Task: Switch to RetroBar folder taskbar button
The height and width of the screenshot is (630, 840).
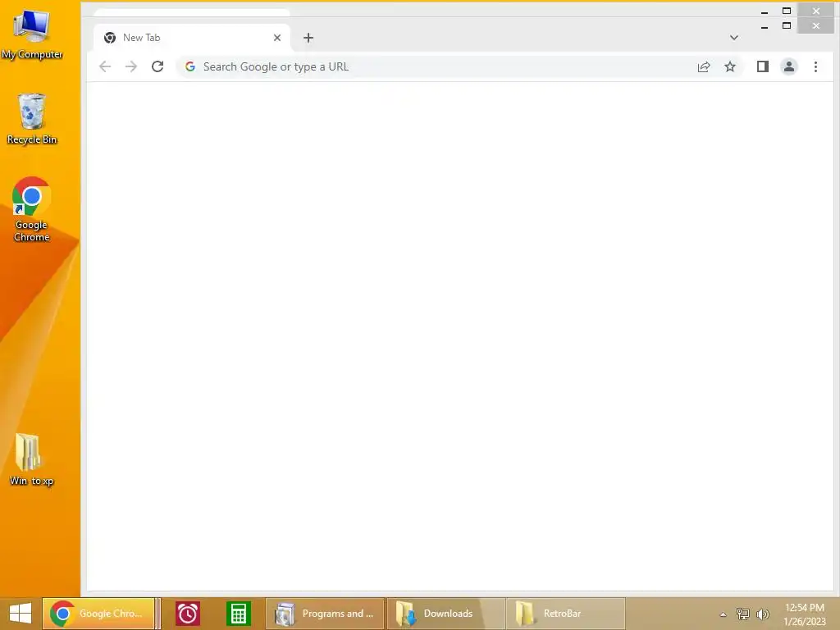Action: tap(566, 614)
